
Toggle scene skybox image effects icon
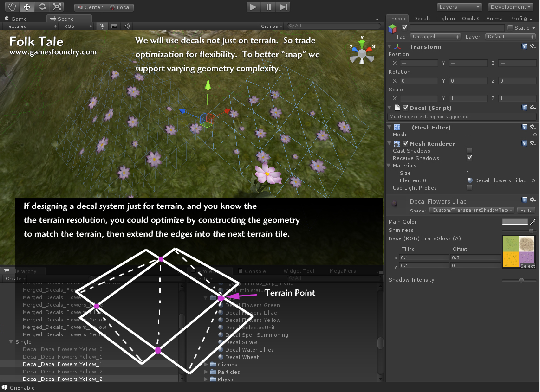[x=114, y=26]
